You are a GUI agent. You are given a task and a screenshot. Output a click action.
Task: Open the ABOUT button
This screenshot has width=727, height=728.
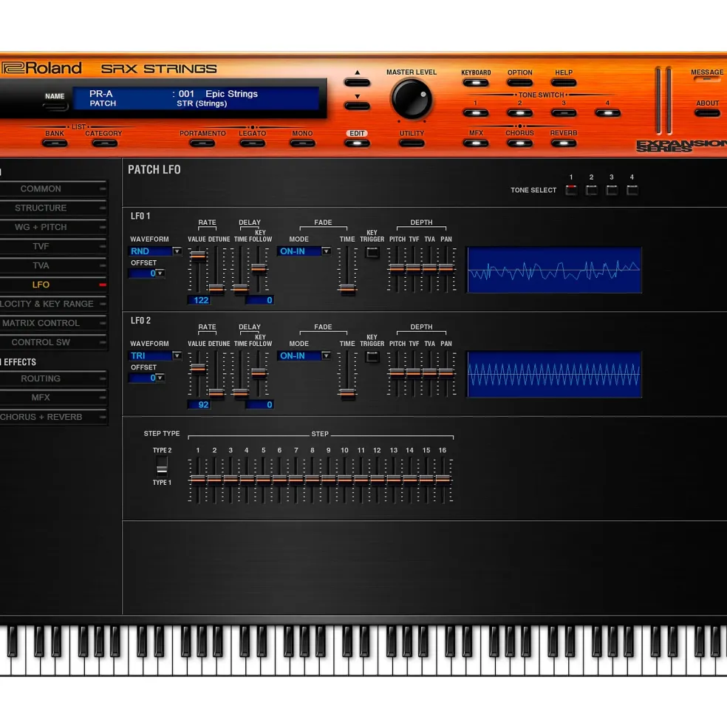(706, 113)
